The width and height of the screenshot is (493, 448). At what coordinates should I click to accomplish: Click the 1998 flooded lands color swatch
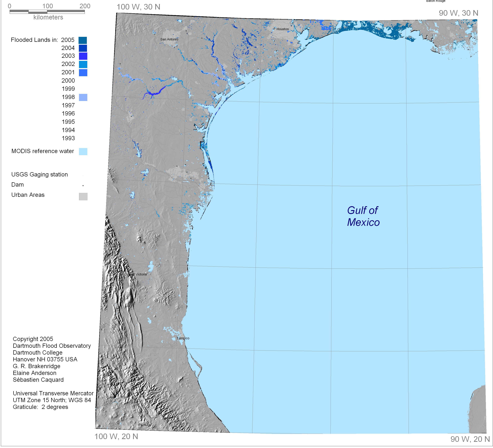pyautogui.click(x=83, y=98)
